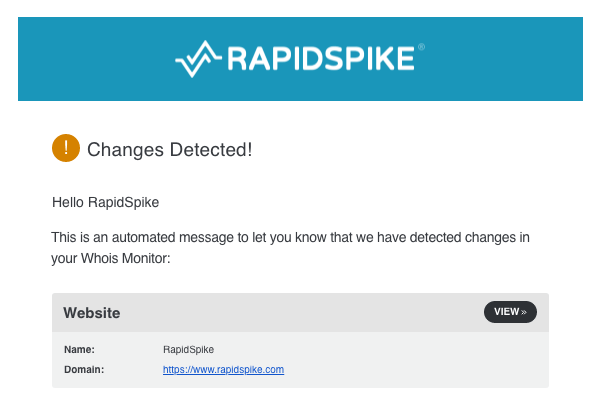Click the registered trademark symbol beside logo
This screenshot has width=600, height=405.
tap(421, 47)
